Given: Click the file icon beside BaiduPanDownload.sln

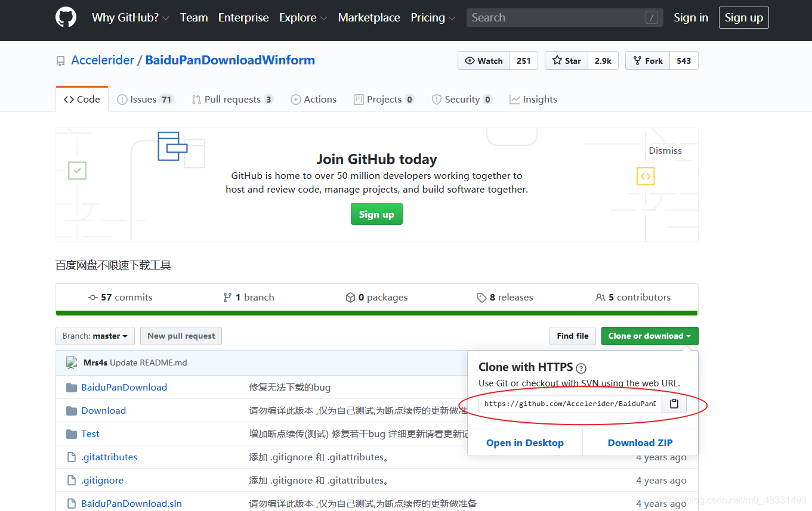Looking at the screenshot, I should click(x=72, y=504).
